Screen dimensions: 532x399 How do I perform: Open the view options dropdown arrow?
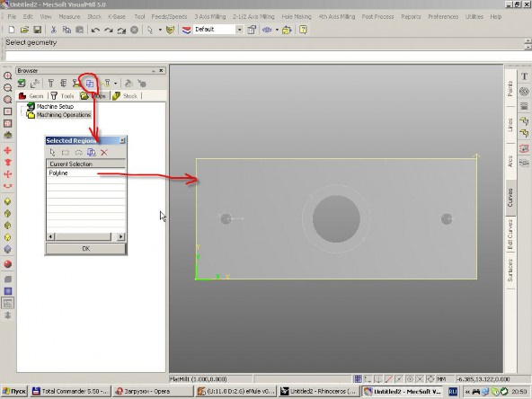[x=277, y=30]
